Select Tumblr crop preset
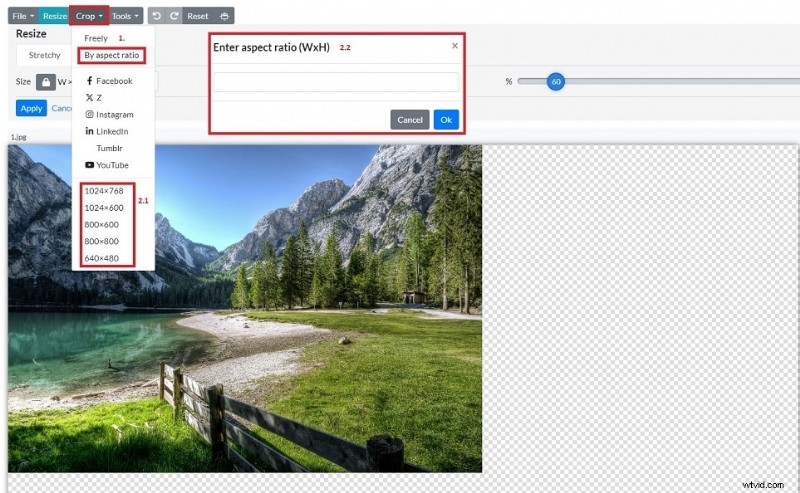Screen dimensions: 800x493 tap(109, 148)
